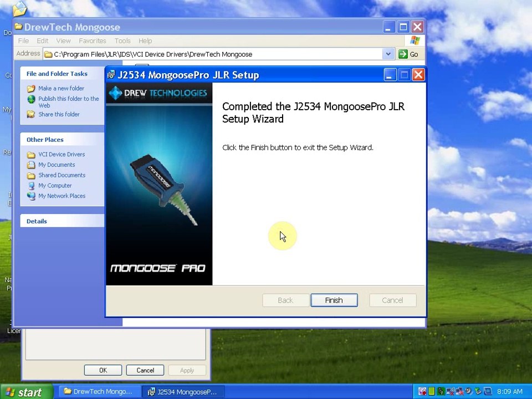Switch to DrewTech Mongoose taskbar item
Viewport: 532px width, 399px height.
[x=99, y=392]
